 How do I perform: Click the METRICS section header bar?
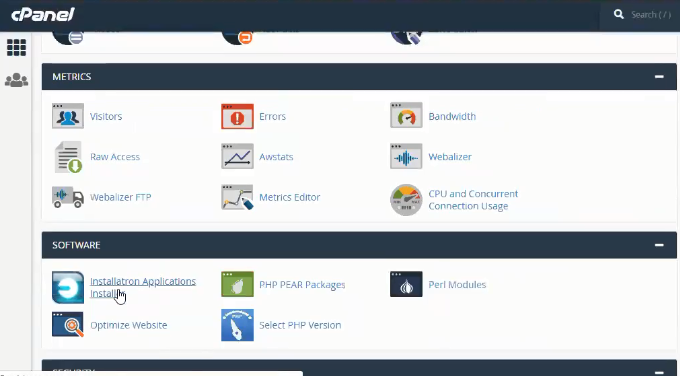(359, 77)
